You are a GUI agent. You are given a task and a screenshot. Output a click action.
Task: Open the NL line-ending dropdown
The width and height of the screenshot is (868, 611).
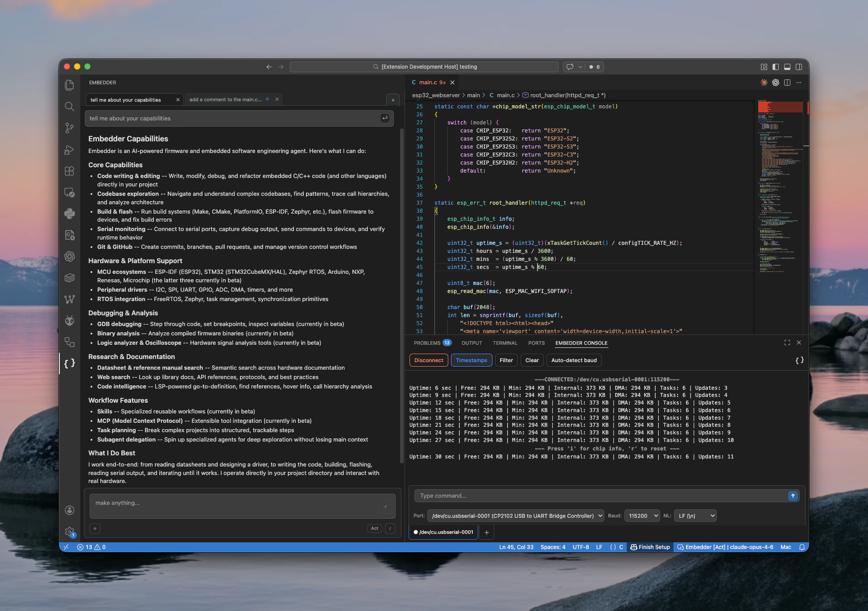tap(694, 516)
